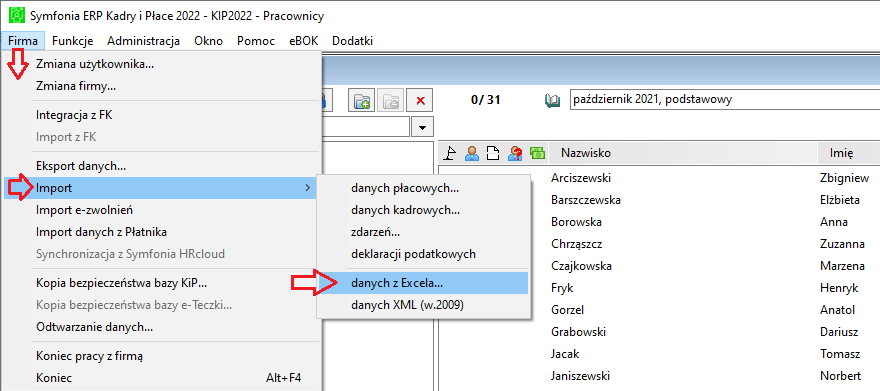Click the add folder icon with green plus

[x=362, y=101]
